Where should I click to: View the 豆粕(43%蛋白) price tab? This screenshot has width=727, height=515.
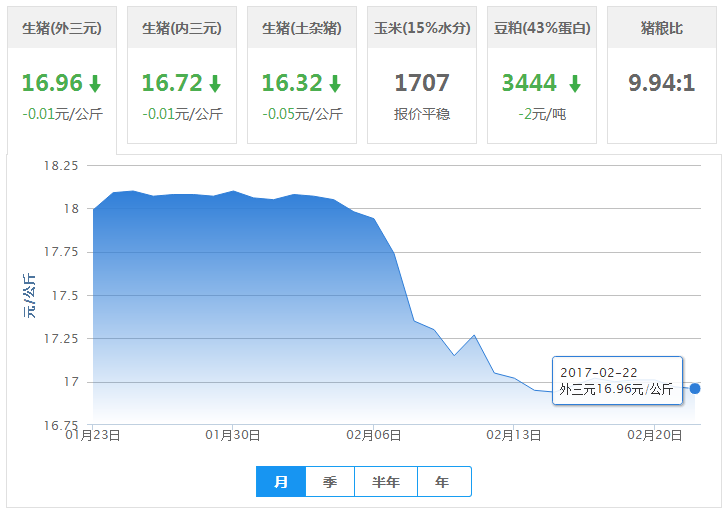pyautogui.click(x=541, y=28)
